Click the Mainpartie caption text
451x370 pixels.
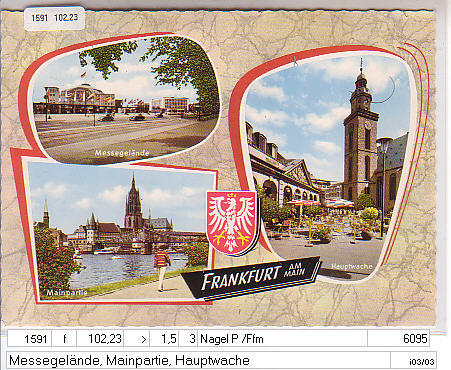point(67,293)
